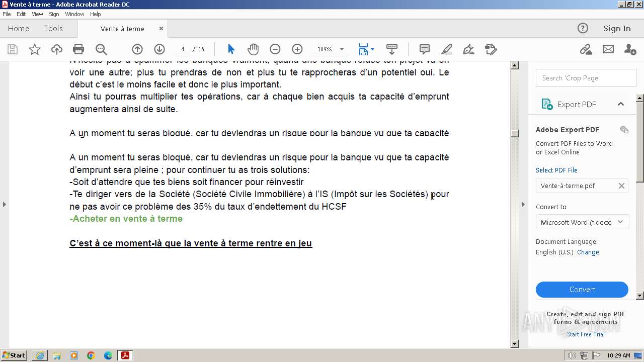Viewport: 644px width, 362px height.
Task: Click the Select PDF File link
Action: [x=556, y=170]
